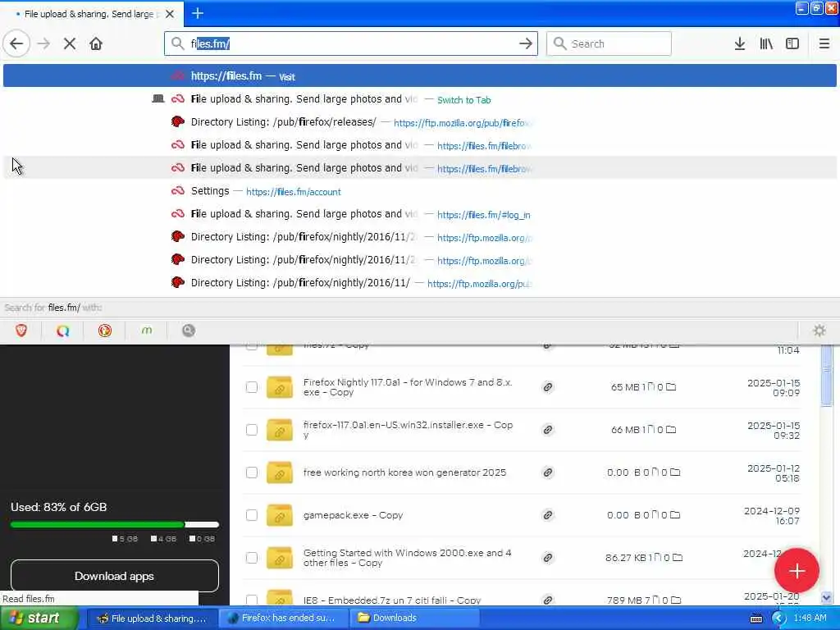Select checkbox for Getting Started with Windows 2000

pos(252,558)
